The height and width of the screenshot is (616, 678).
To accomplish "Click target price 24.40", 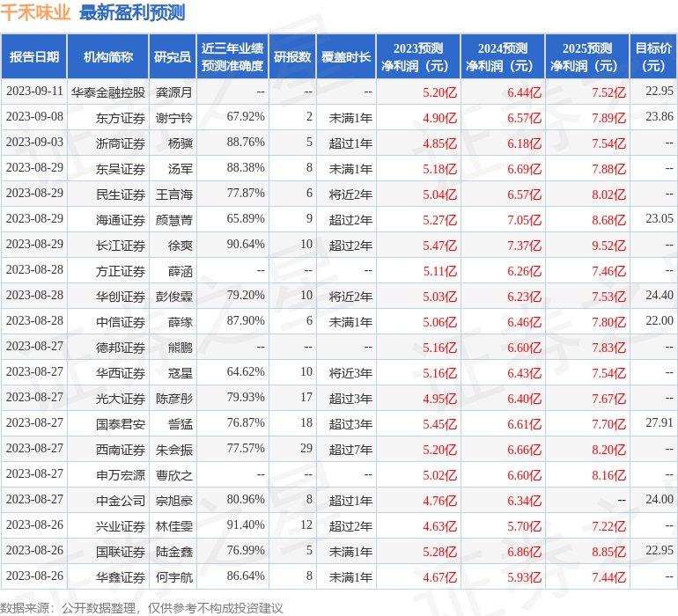I will point(660,296).
